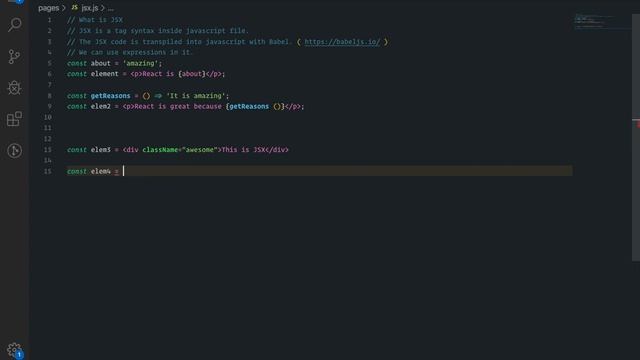Click '{about}' expression on line 6
This screenshot has width=640, height=360.
[x=191, y=74]
